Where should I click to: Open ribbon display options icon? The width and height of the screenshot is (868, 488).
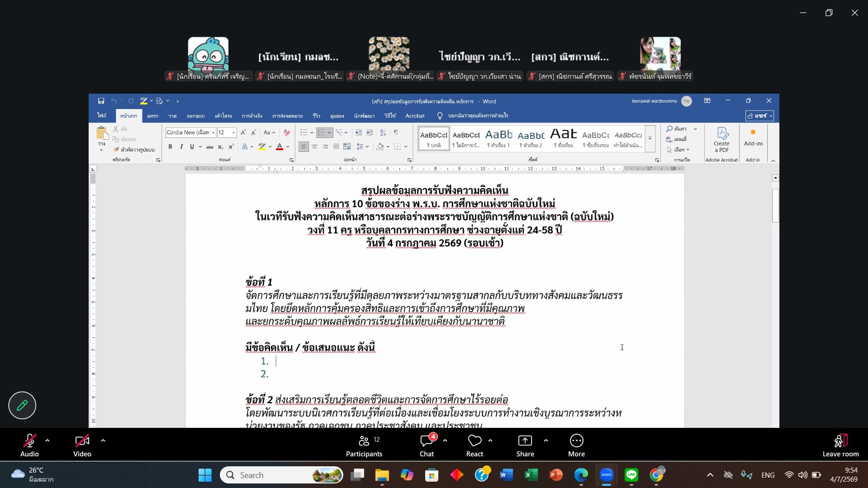click(707, 101)
